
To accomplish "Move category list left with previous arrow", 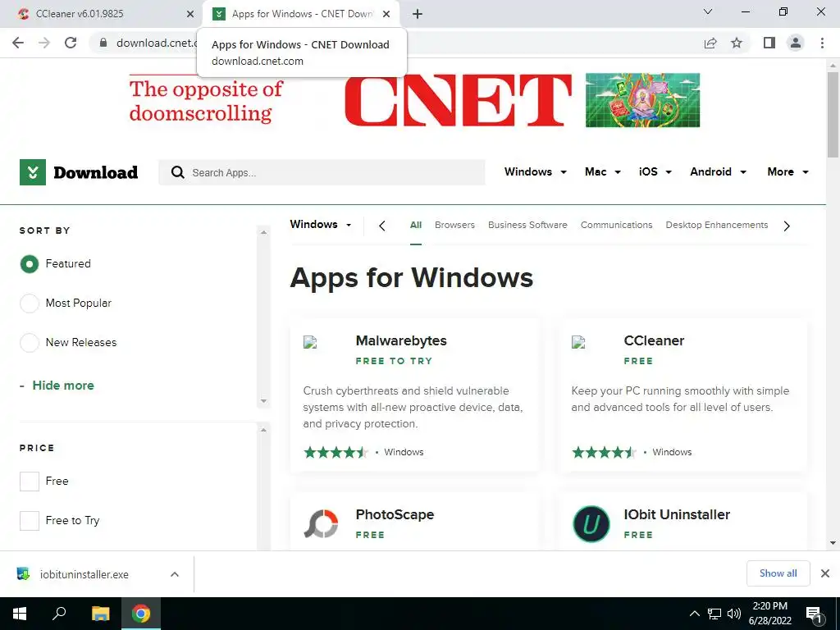I will (382, 226).
